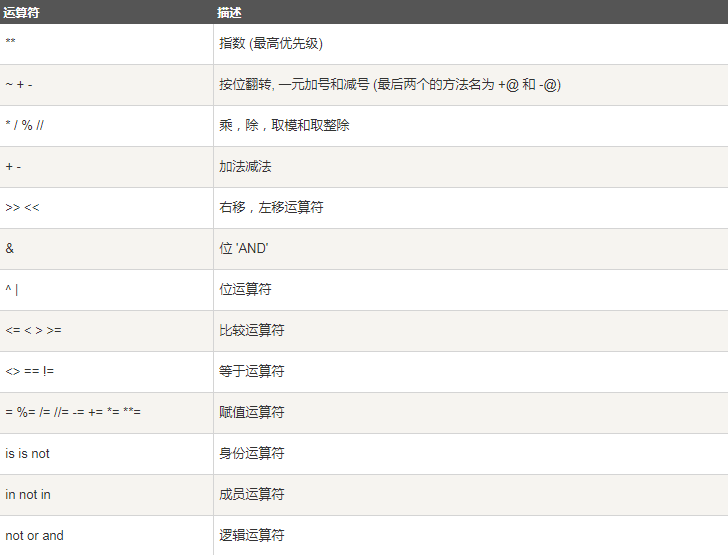The image size is (728, 555).
Task: Click the 描述 column header
Action: pos(230,13)
